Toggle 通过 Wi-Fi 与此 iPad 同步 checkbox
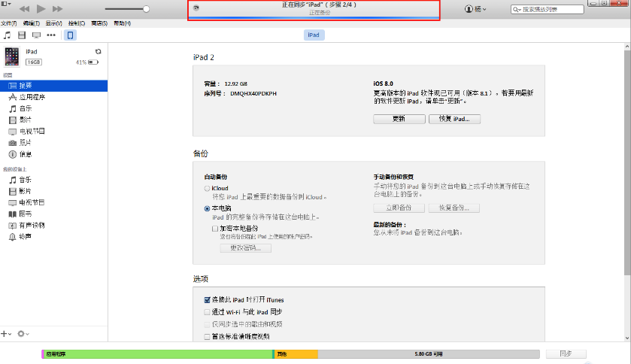The height and width of the screenshot is (364, 631). [x=208, y=311]
